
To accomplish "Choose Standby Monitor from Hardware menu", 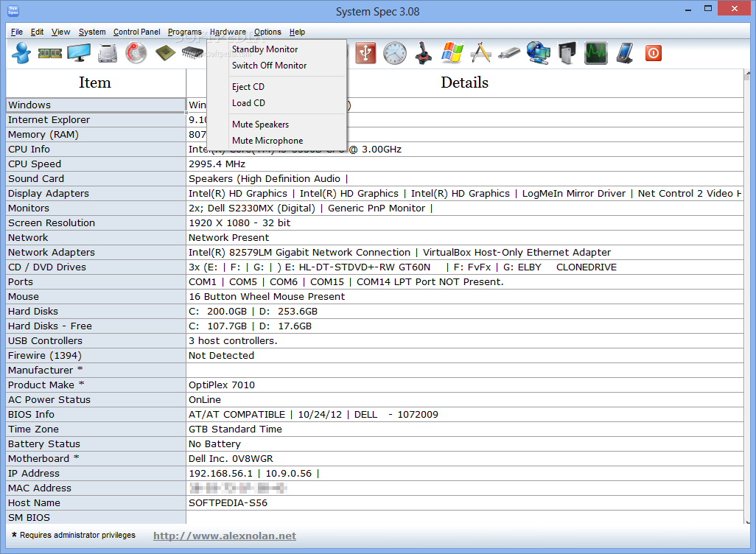I will coord(277,49).
